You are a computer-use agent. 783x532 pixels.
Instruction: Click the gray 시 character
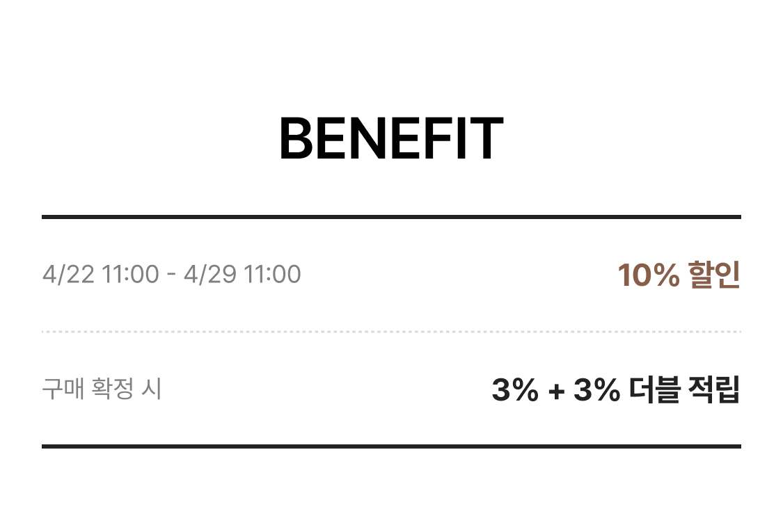click(151, 389)
